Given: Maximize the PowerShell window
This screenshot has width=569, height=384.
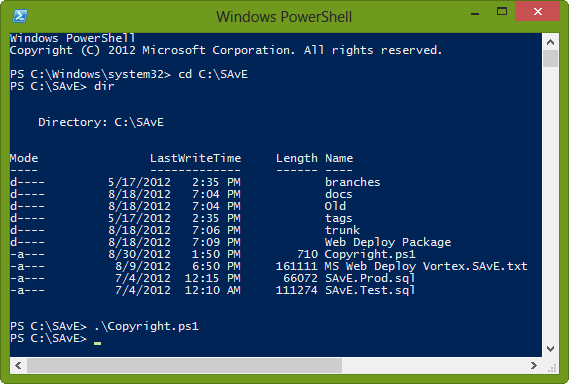Looking at the screenshot, I should point(502,12).
